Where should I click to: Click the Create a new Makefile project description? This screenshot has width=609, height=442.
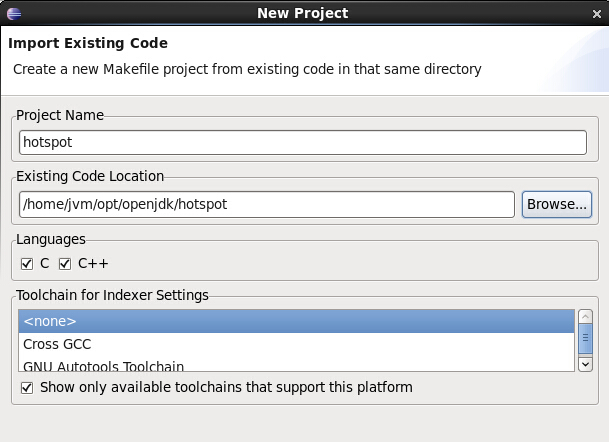click(247, 70)
